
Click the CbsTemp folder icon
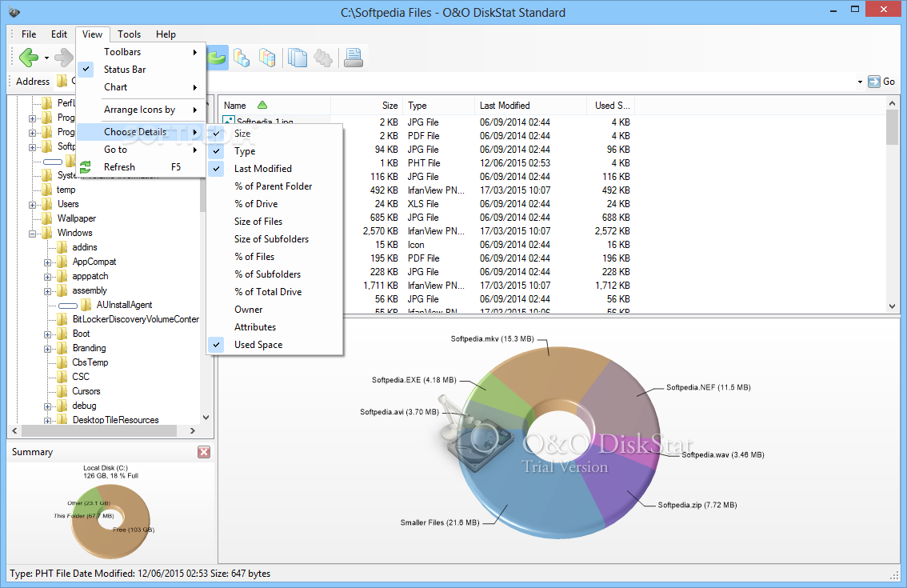[62, 362]
